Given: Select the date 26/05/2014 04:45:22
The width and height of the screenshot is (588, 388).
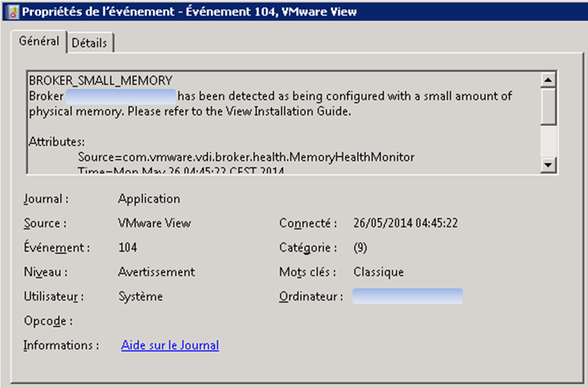Looking at the screenshot, I should pyautogui.click(x=406, y=223).
